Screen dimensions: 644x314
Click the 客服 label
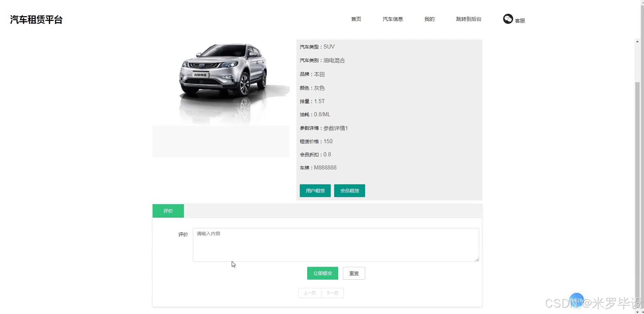[x=520, y=21]
